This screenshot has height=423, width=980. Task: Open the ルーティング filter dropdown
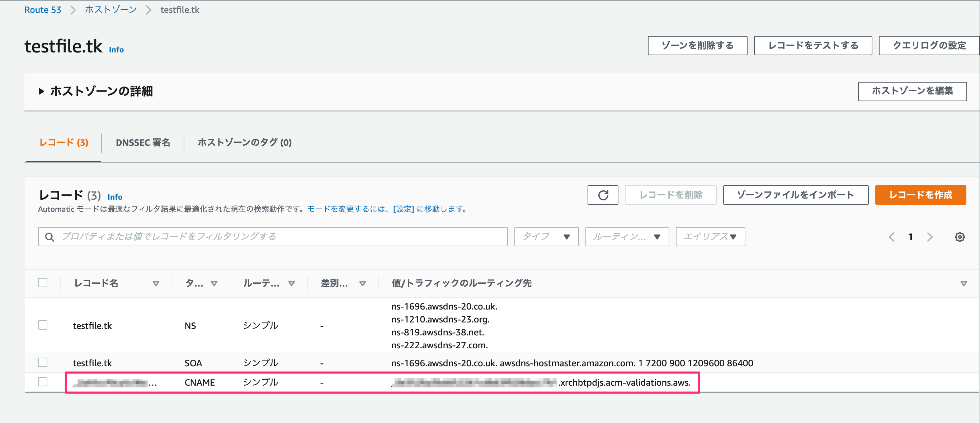pyautogui.click(x=627, y=236)
